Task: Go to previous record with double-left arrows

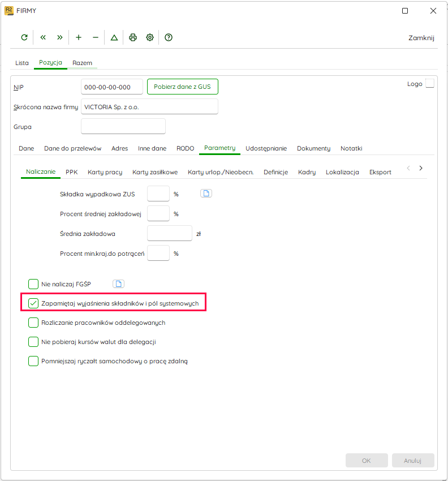Action: 43,37
